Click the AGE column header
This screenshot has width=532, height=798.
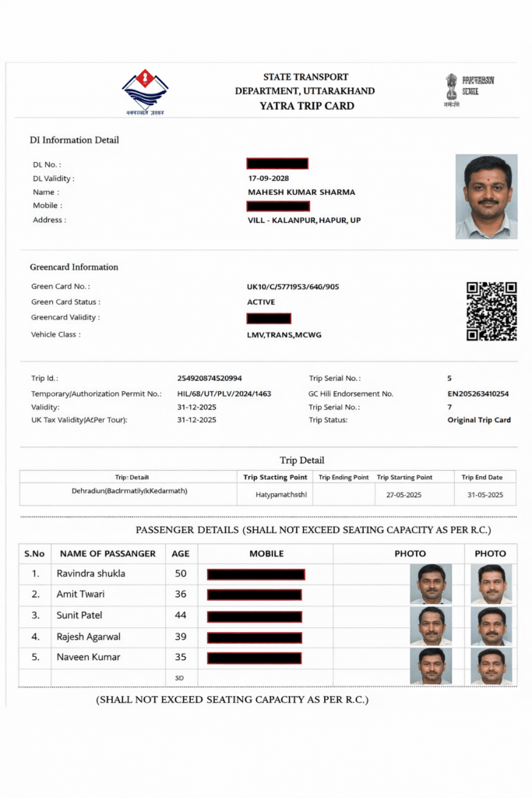click(x=181, y=553)
